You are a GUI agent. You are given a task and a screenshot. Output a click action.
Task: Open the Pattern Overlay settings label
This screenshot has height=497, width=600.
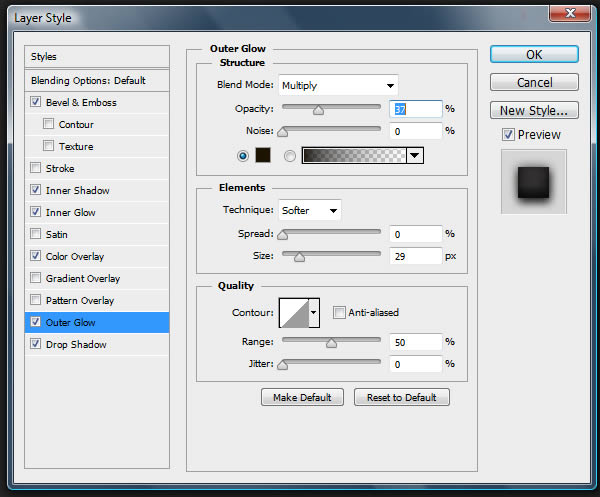pos(80,300)
